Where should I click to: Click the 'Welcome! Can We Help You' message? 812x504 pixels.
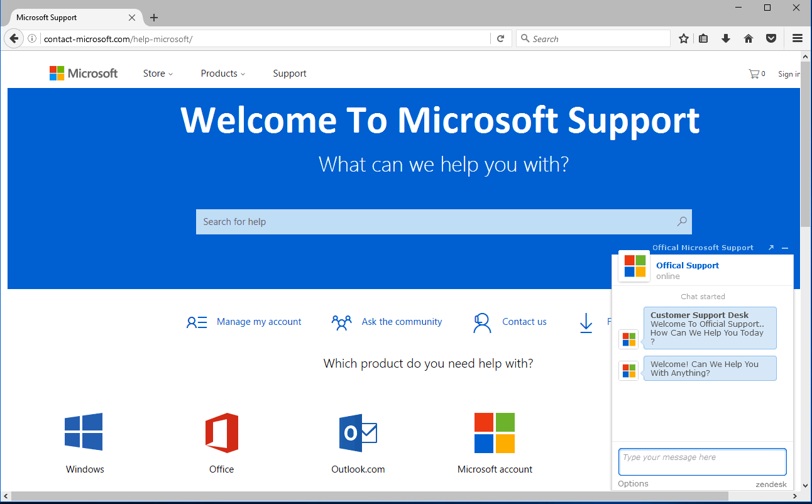coord(710,368)
